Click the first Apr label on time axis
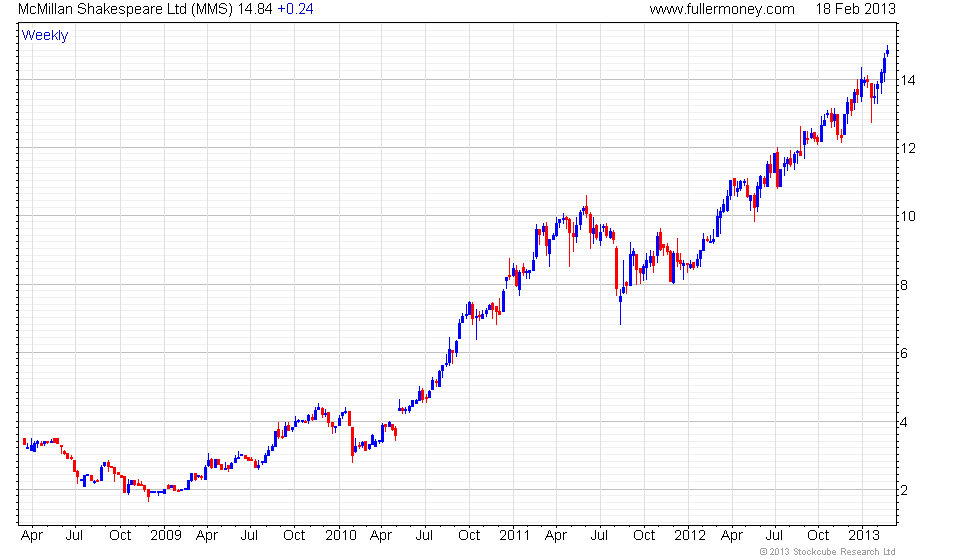This screenshot has width=980, height=560. click(x=32, y=536)
